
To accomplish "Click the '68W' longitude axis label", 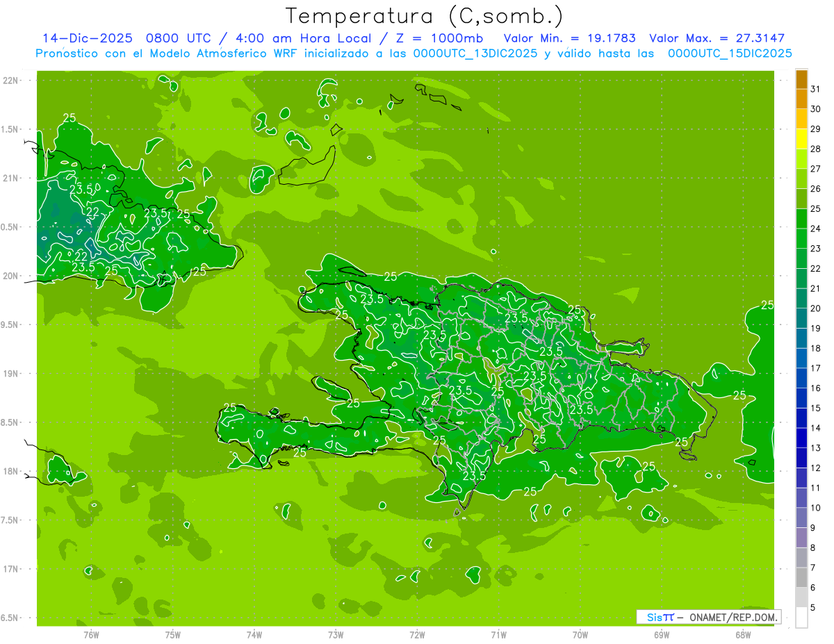I will (743, 634).
